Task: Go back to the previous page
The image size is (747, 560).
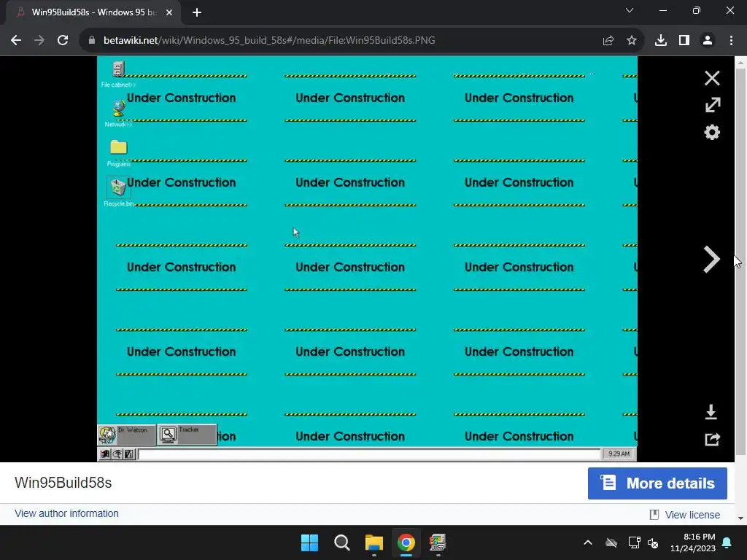Action: [x=16, y=41]
